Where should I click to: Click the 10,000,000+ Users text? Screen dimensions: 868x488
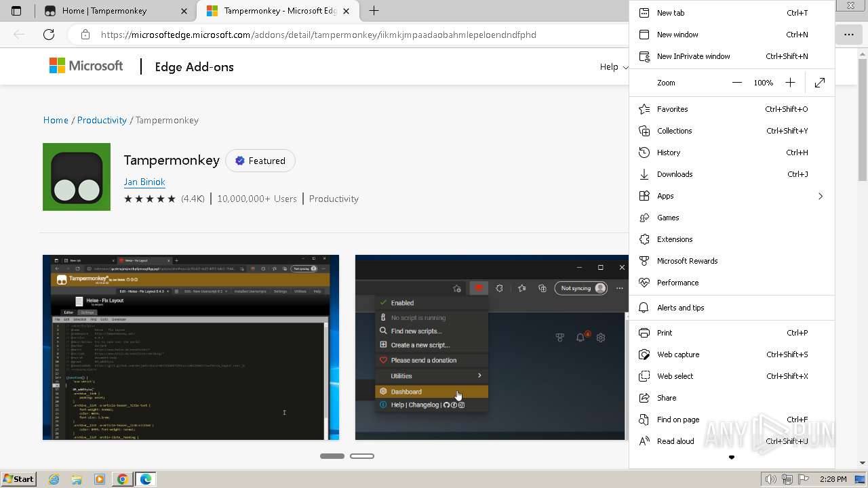257,199
